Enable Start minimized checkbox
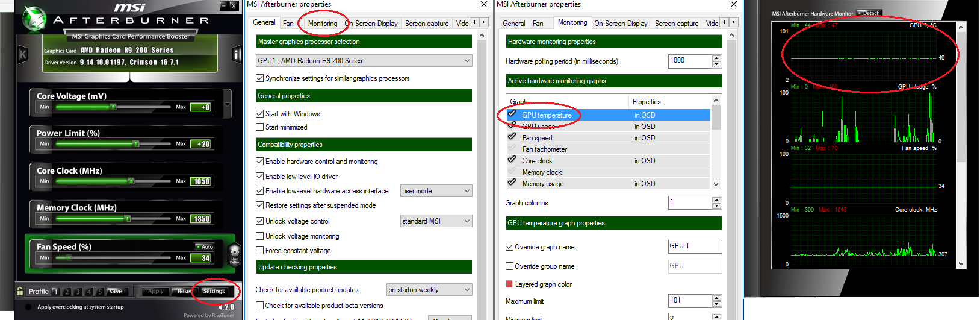This screenshot has height=320, width=980. pyautogui.click(x=259, y=127)
